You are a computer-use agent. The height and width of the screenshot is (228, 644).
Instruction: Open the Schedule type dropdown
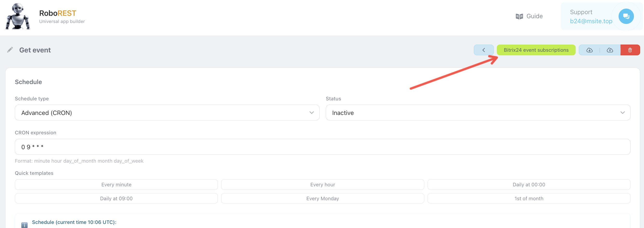[x=167, y=113]
